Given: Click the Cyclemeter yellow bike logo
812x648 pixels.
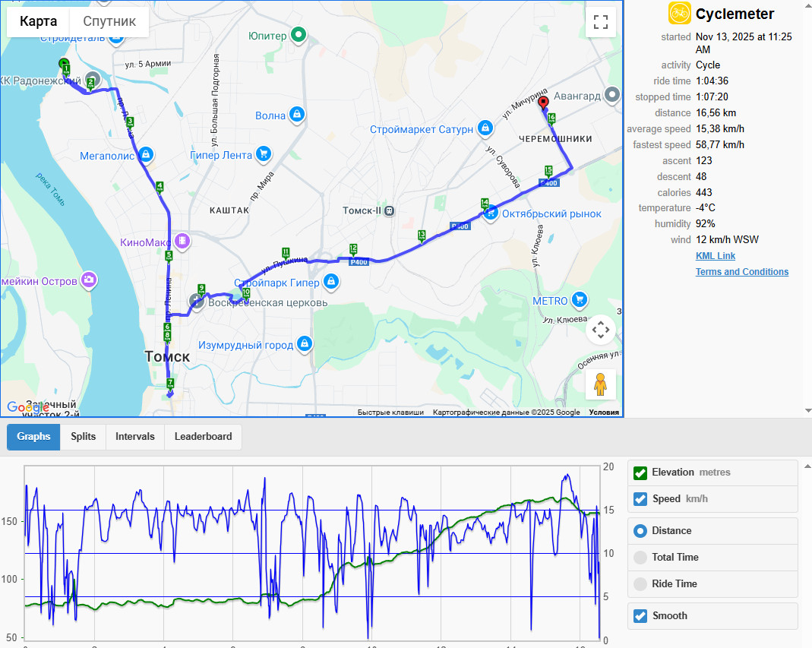Looking at the screenshot, I should (x=679, y=14).
